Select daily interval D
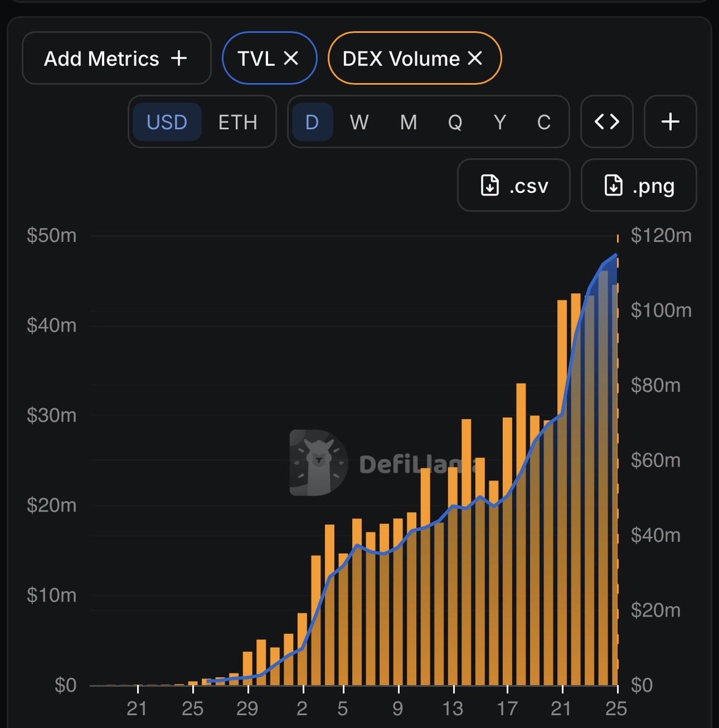This screenshot has width=719, height=728. [312, 122]
